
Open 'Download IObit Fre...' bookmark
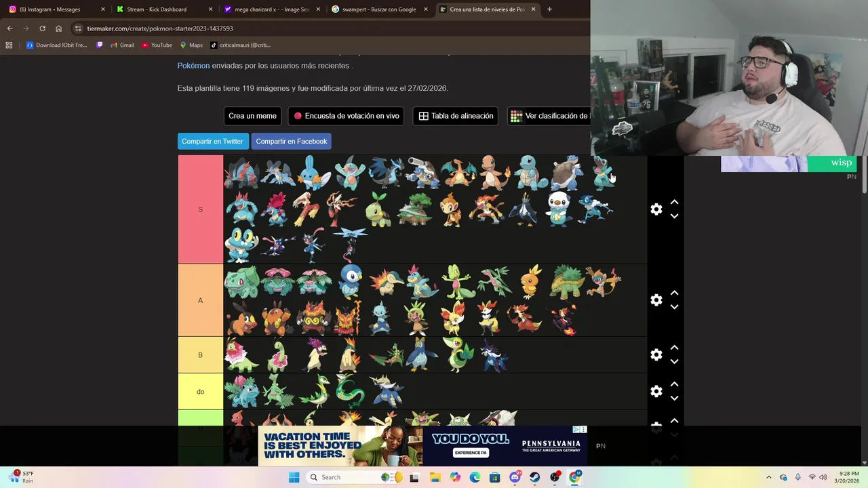[57, 45]
